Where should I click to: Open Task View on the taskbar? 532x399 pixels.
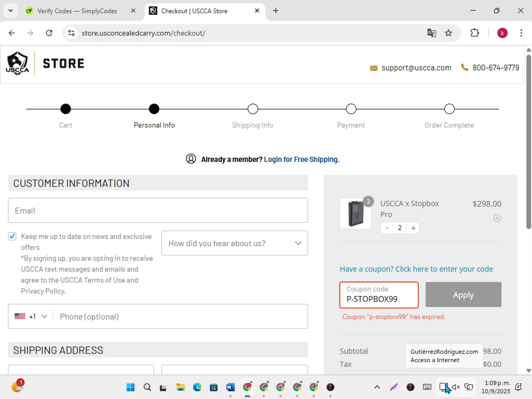tap(163, 387)
